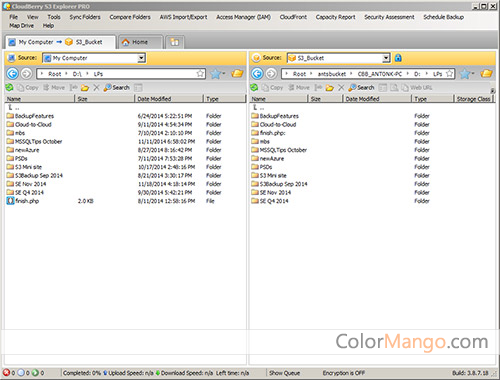
Task: Open Access Manager (IAM) menu
Action: point(243,17)
